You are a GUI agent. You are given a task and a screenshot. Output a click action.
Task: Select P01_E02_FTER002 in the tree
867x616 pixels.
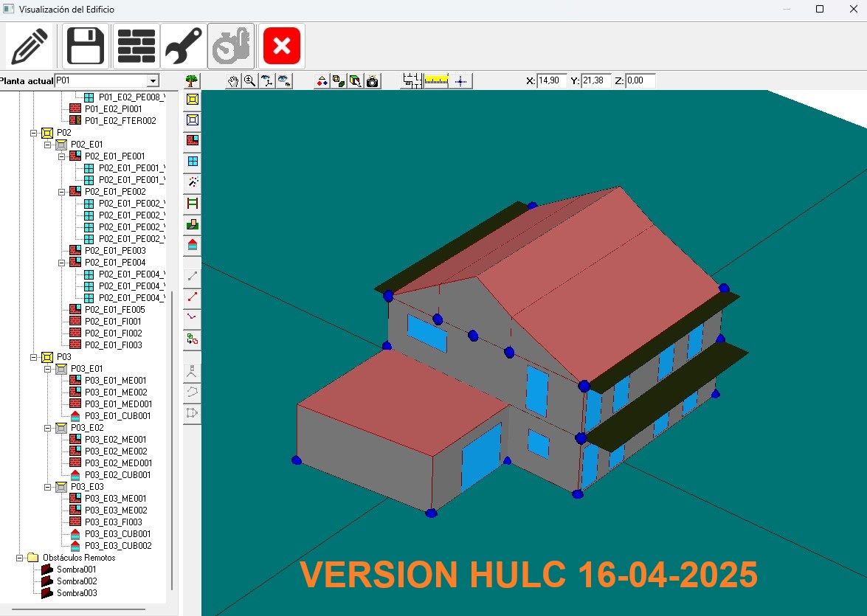(x=120, y=120)
